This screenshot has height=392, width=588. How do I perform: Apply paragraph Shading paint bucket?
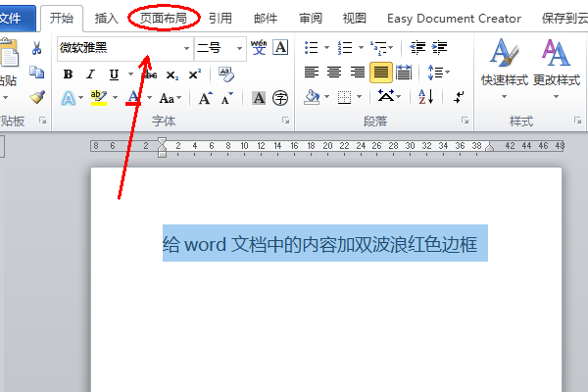point(312,98)
